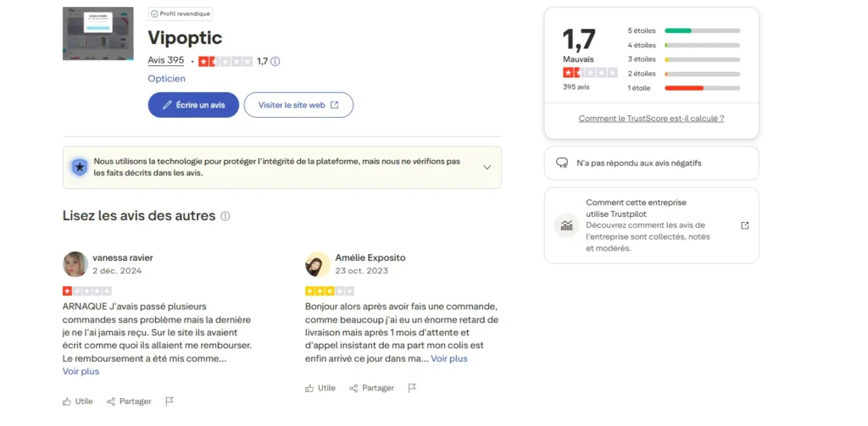Click the info icon beside the 1,7 rating
The image size is (868, 426).
click(275, 61)
